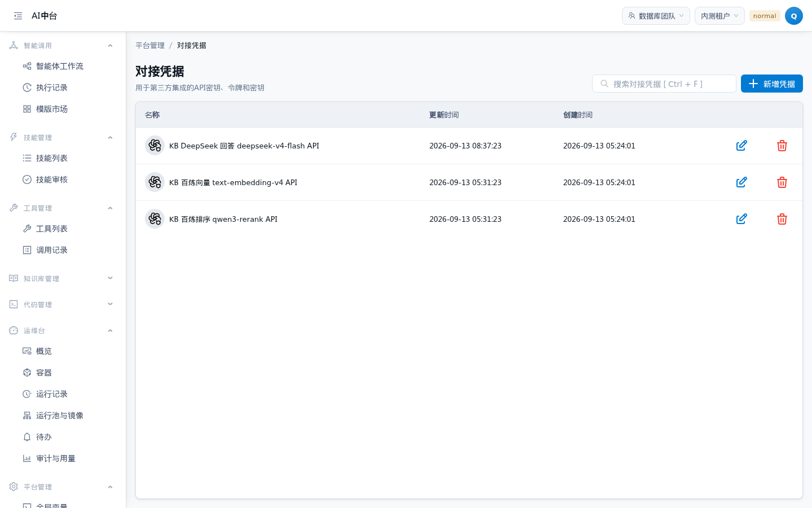
Task: Click the user avatar Q icon
Action: point(794,16)
